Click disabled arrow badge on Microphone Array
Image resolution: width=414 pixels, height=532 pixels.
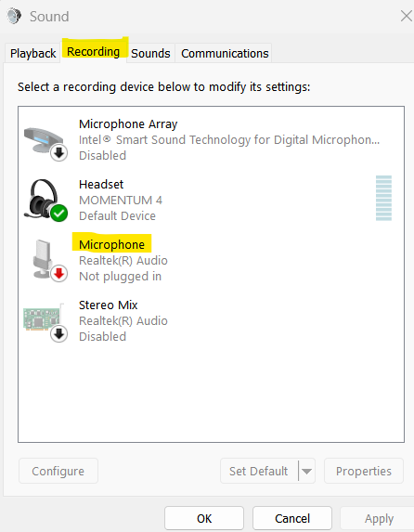coord(59,152)
